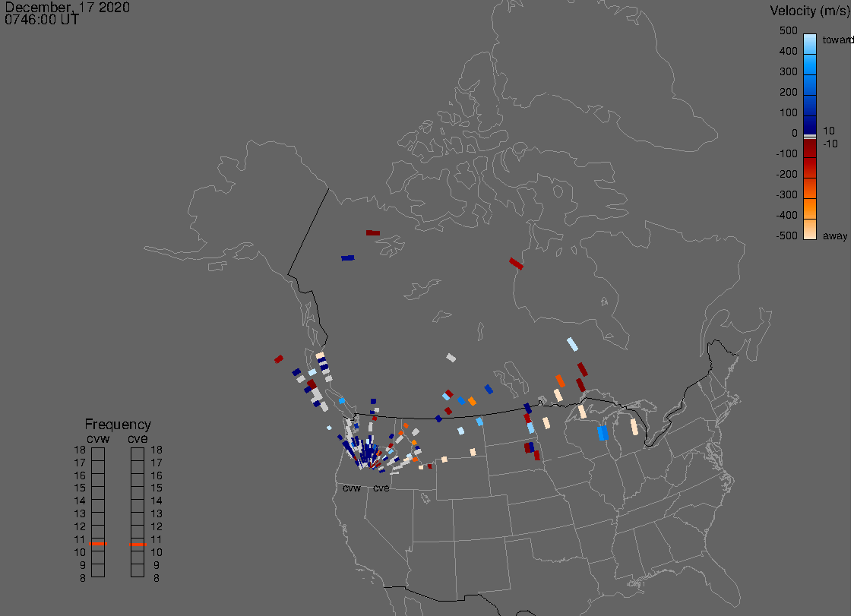This screenshot has width=854, height=616.
Task: Select the 0746:00 UT timestamp
Action: [42, 20]
